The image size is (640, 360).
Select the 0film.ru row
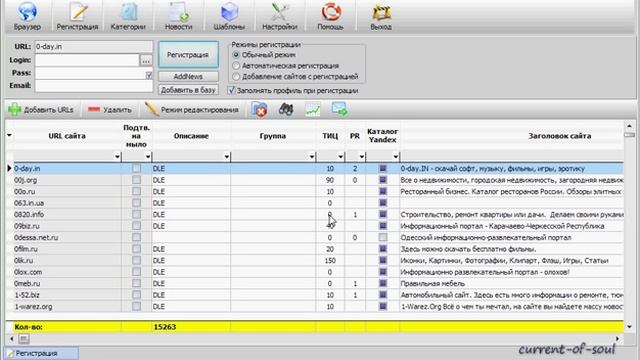(314, 249)
